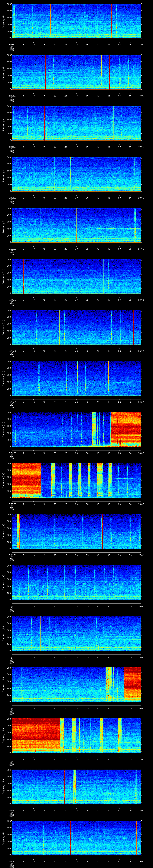Click the "16:24:00" time axis label

click(12, 453)
